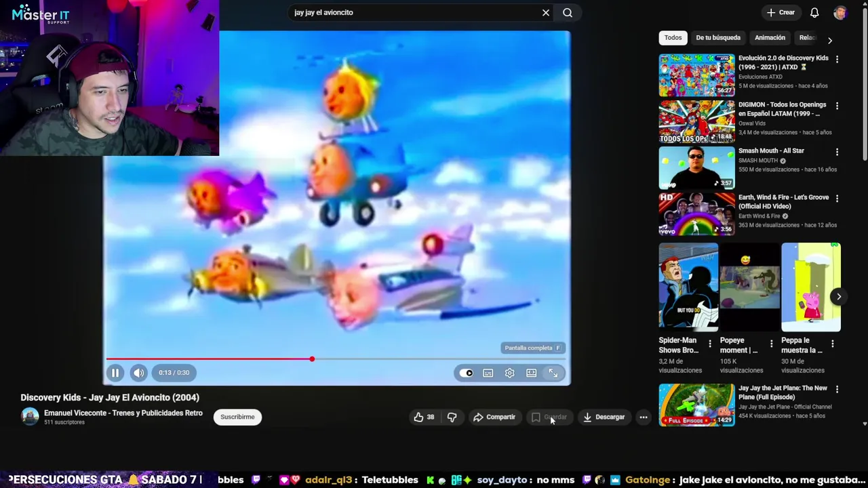
Task: Select the Animación filter chip
Action: click(770, 38)
